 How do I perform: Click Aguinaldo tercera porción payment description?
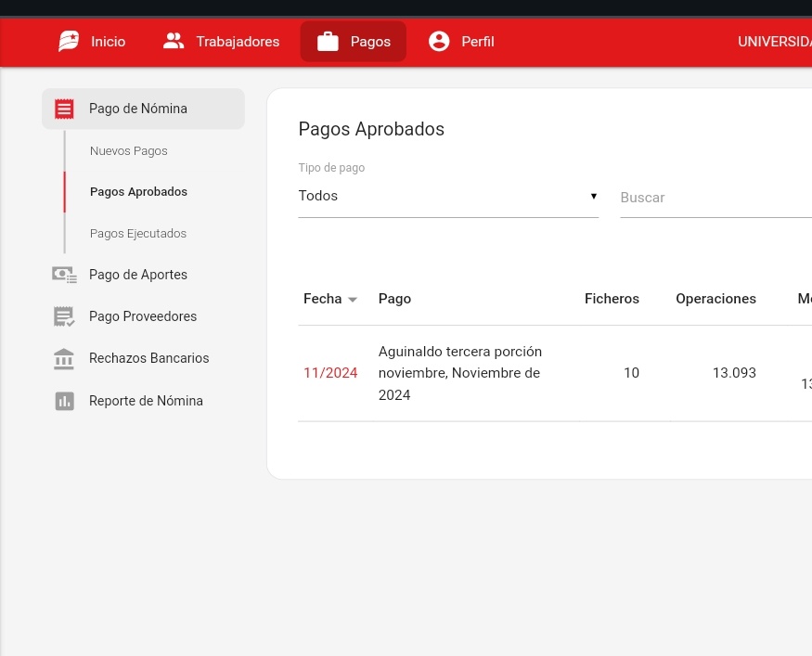pos(460,373)
